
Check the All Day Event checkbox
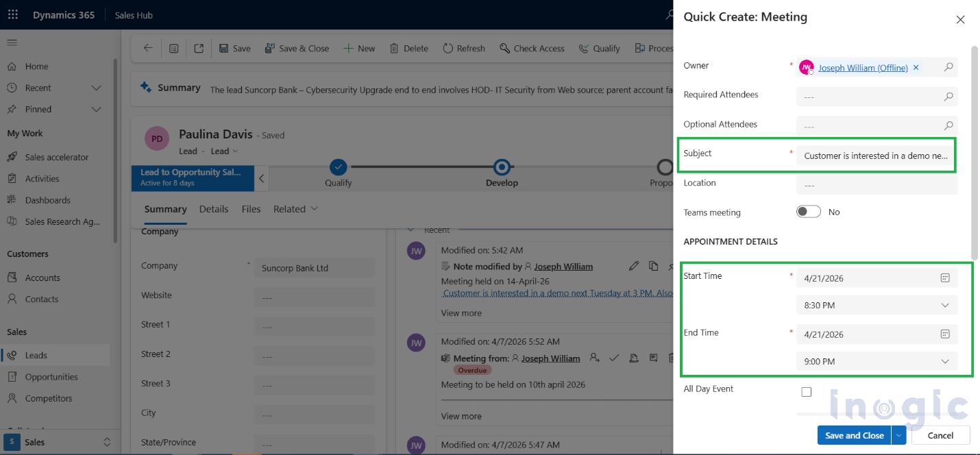[806, 391]
